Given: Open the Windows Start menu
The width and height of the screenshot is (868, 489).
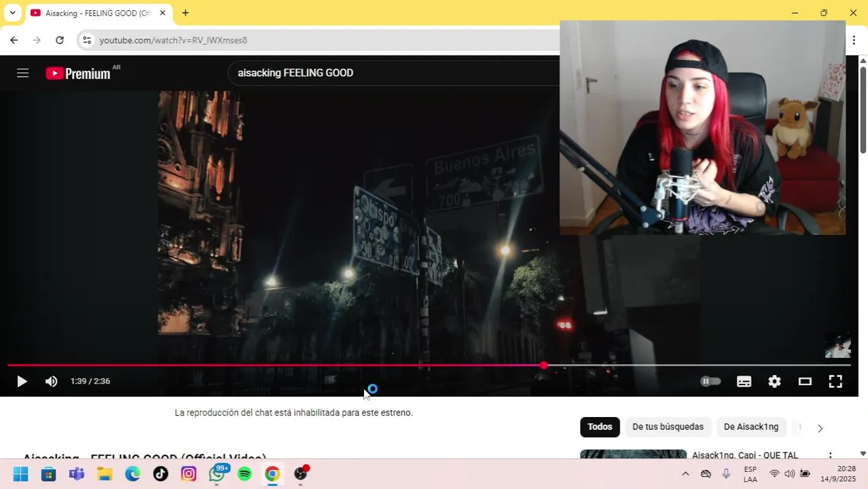Looking at the screenshot, I should point(20,474).
